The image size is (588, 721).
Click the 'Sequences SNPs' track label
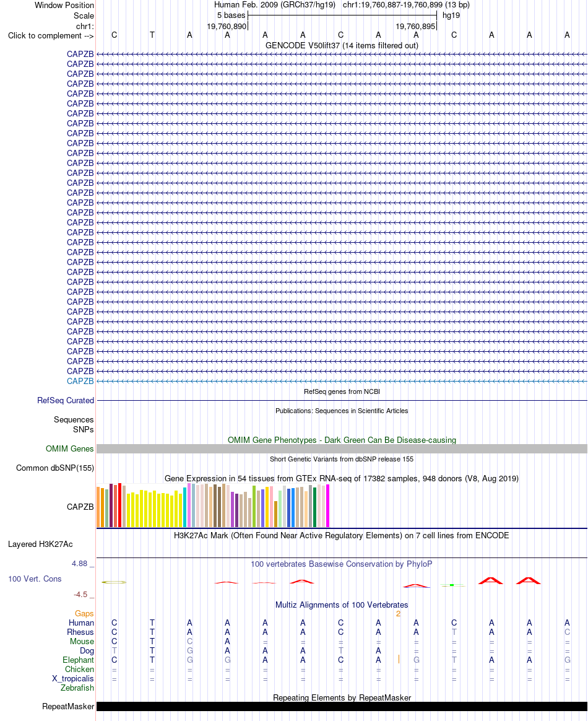(74, 424)
